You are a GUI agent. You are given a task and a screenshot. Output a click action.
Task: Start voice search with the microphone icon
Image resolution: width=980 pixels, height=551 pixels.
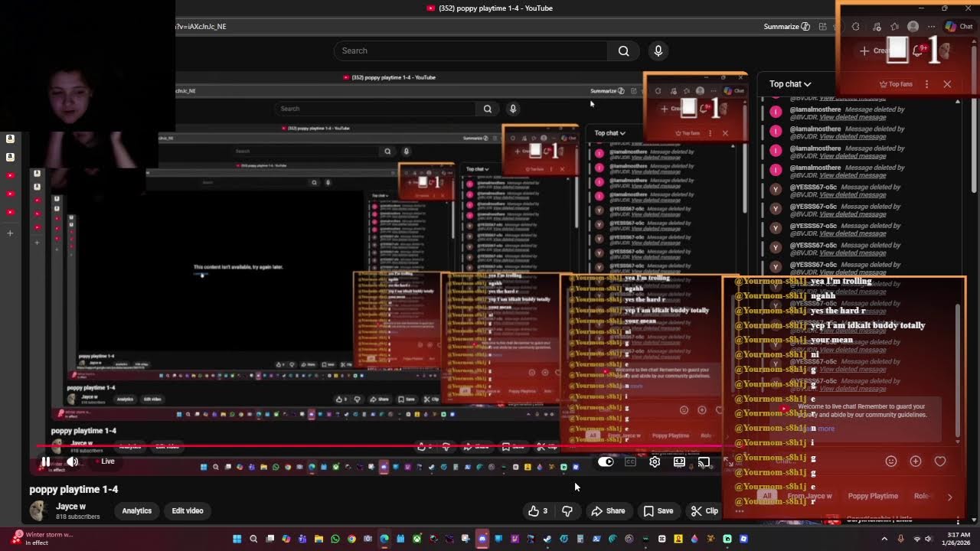coord(658,51)
